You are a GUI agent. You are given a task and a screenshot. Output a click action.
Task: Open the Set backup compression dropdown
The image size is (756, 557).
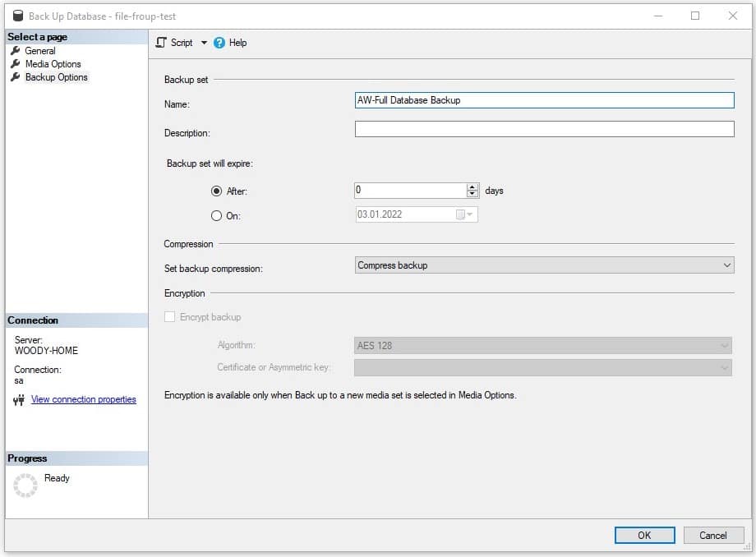pyautogui.click(x=726, y=265)
